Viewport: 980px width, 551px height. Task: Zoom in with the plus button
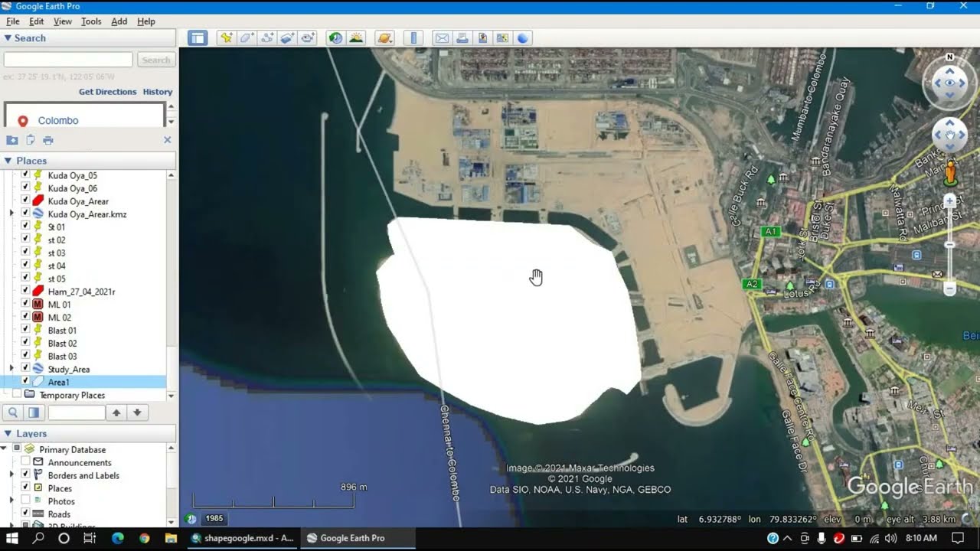click(x=950, y=201)
